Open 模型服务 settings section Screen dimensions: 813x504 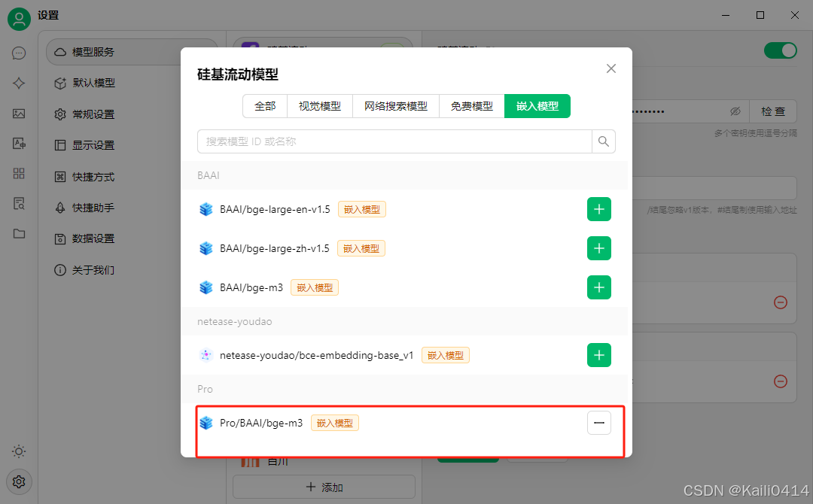132,52
